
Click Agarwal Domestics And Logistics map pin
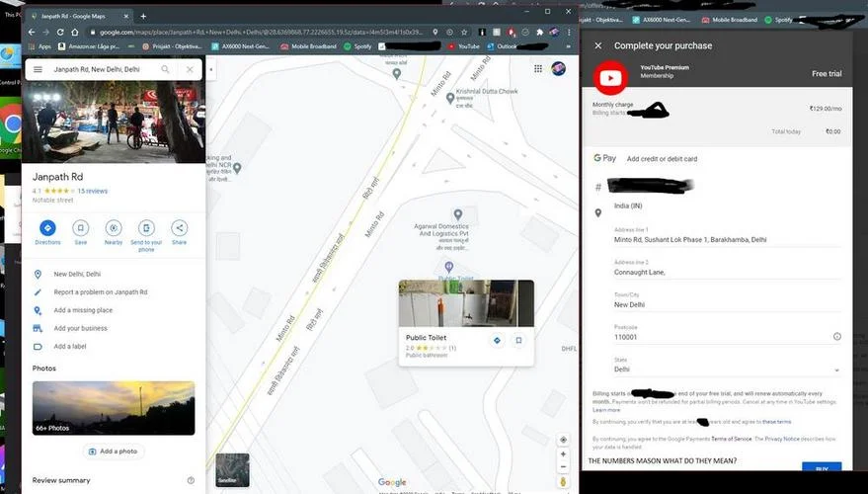(458, 214)
